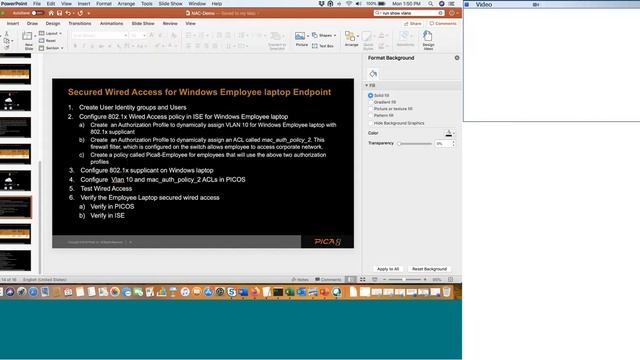The image size is (640, 360).
Task: Cut the selection using the scissors icon
Action: click(7, 34)
